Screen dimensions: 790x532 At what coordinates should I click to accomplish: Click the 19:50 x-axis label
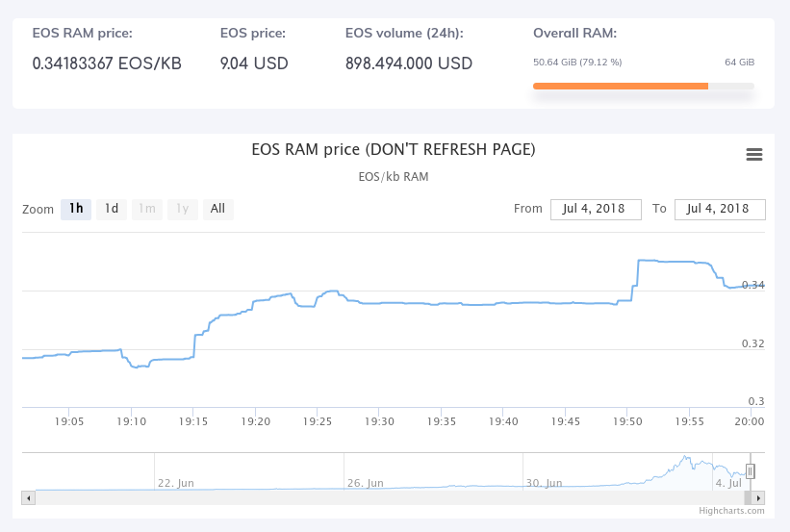(x=627, y=421)
